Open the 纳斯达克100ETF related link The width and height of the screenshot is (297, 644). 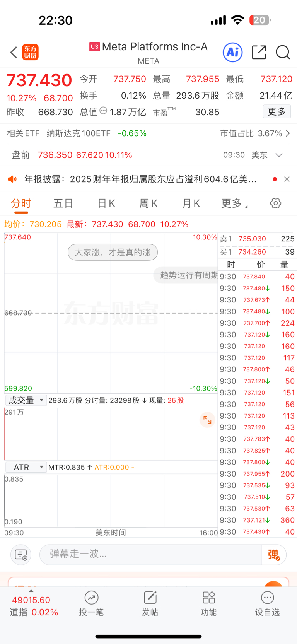[79, 133]
